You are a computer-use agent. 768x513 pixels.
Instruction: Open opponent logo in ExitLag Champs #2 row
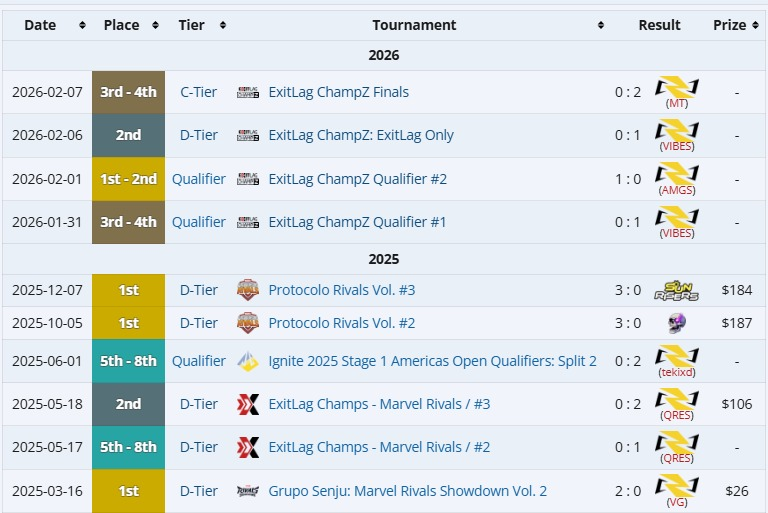677,442
